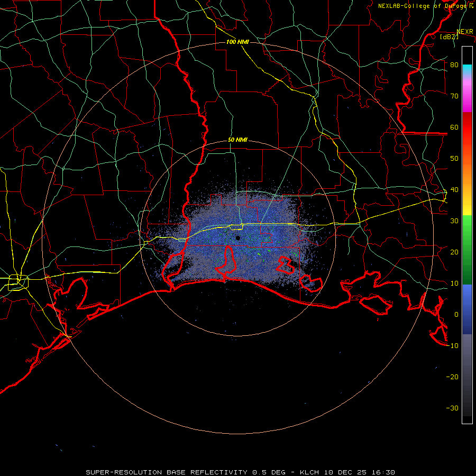
Task: Click the 20 value on the dBZ scale
Action: click(454, 252)
